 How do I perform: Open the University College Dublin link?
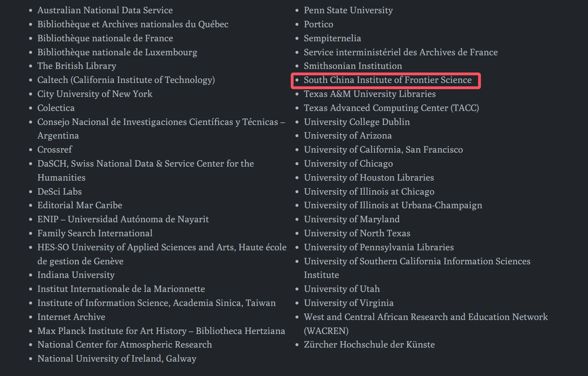(x=357, y=122)
